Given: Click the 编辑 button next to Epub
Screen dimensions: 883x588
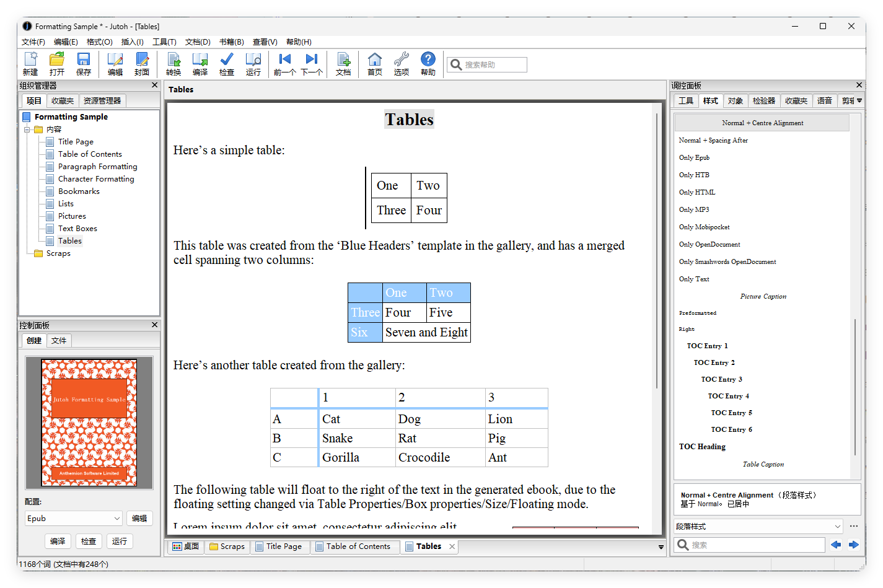Looking at the screenshot, I should coord(139,519).
